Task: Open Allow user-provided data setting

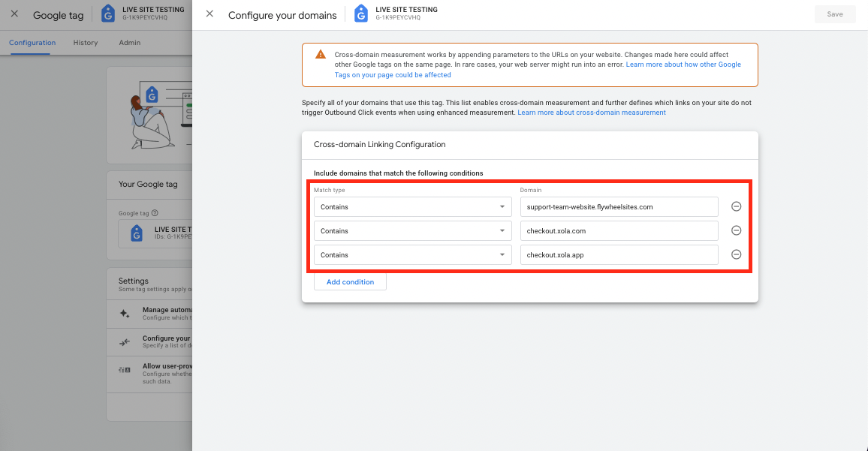Action: tap(149, 374)
